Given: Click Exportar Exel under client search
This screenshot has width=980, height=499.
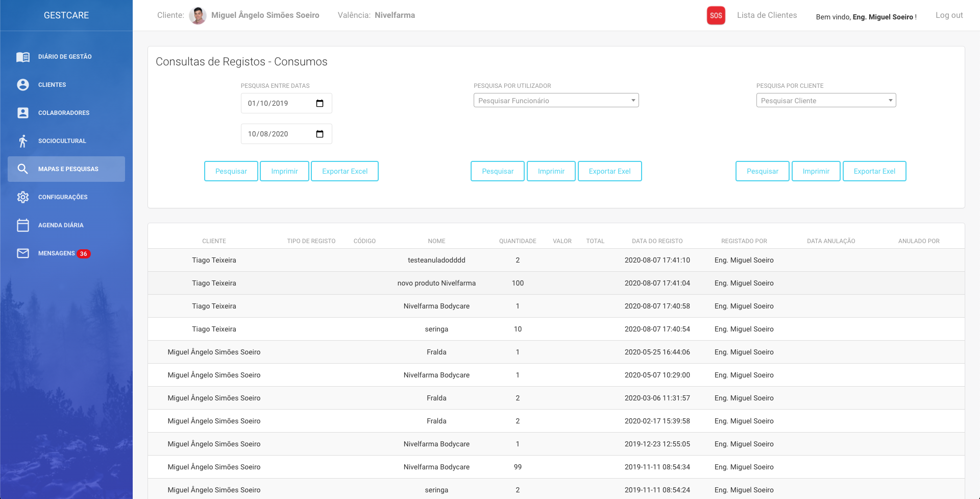Looking at the screenshot, I should point(874,171).
